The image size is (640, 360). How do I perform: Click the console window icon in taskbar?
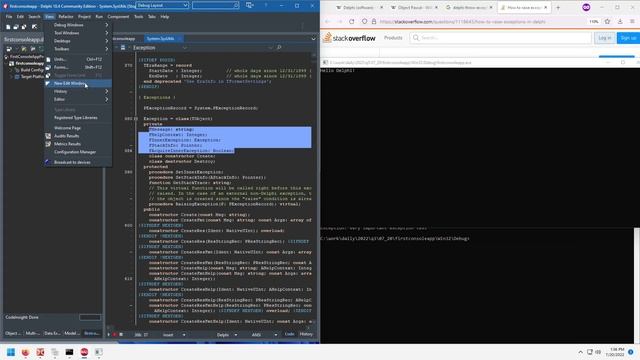tap(69, 352)
